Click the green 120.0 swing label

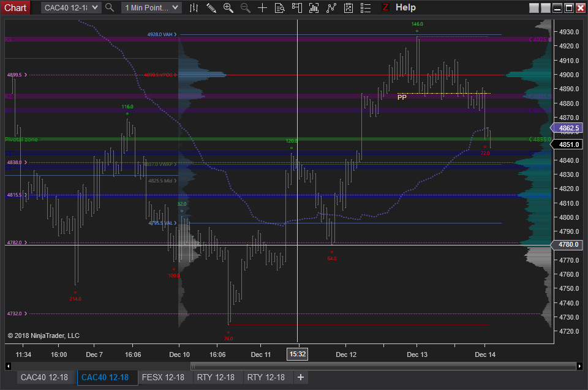(292, 141)
